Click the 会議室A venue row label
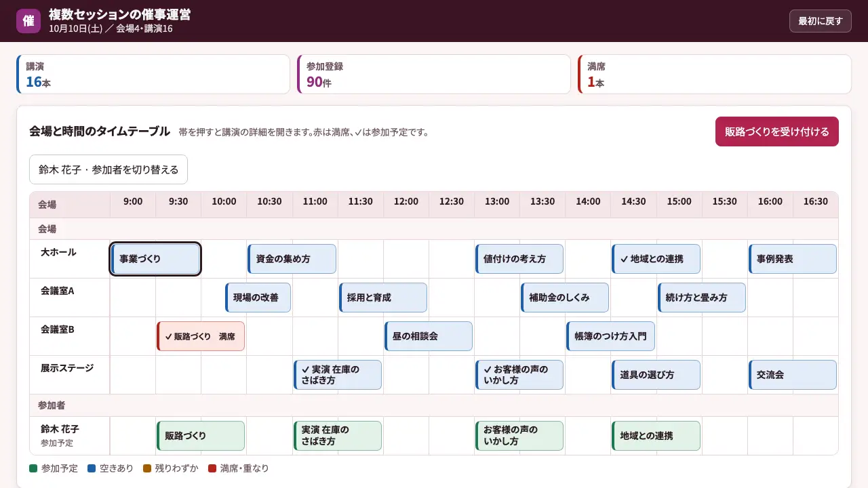The image size is (868, 488). (69, 298)
